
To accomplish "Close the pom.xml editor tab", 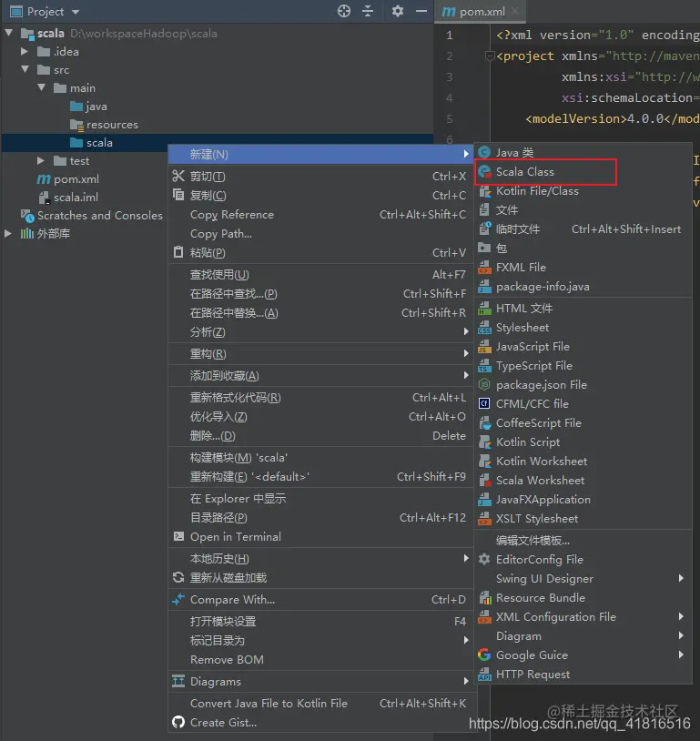I will click(515, 11).
